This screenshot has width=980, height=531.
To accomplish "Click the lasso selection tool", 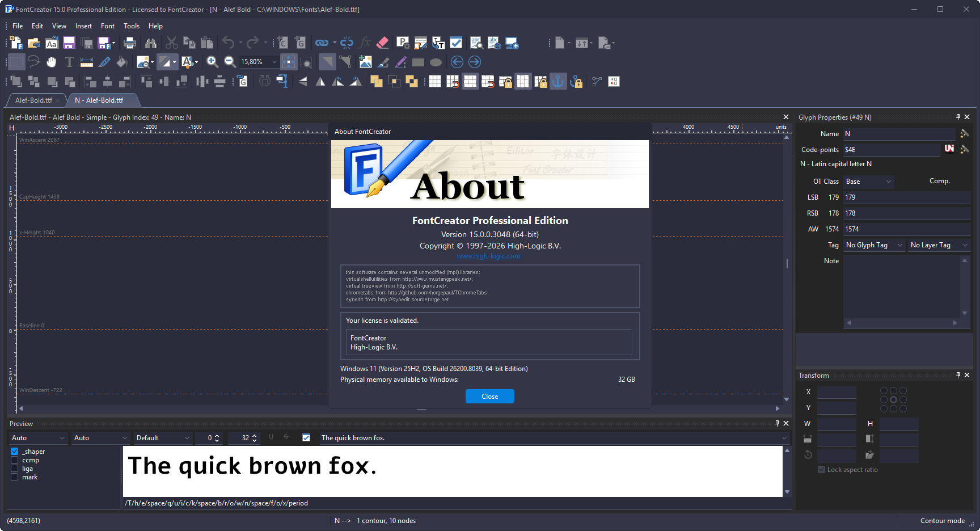I will tap(34, 62).
